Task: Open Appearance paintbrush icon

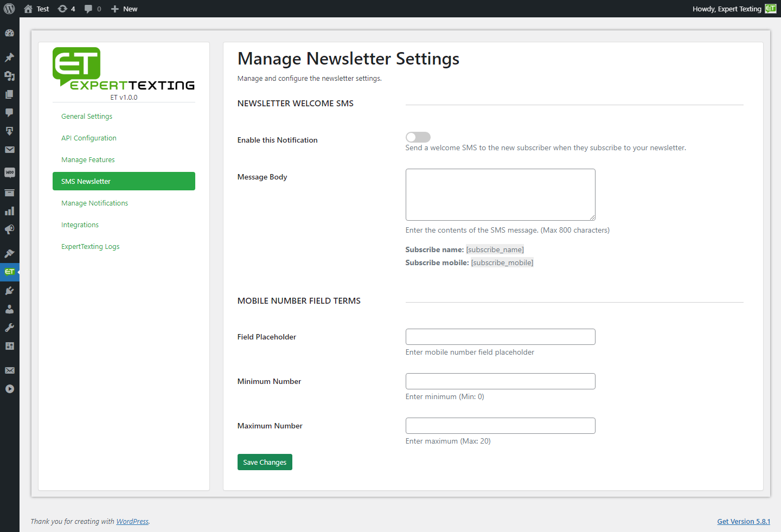Action: point(9,253)
